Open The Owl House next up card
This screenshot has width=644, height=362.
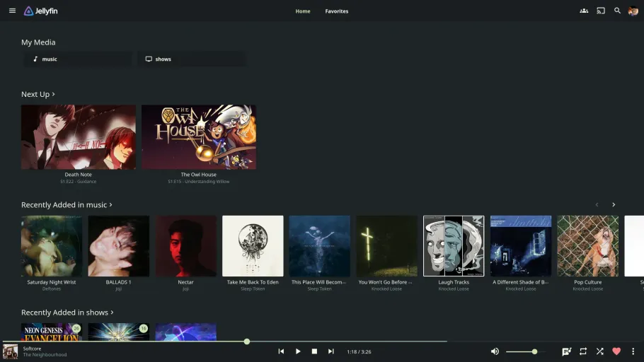(199, 137)
